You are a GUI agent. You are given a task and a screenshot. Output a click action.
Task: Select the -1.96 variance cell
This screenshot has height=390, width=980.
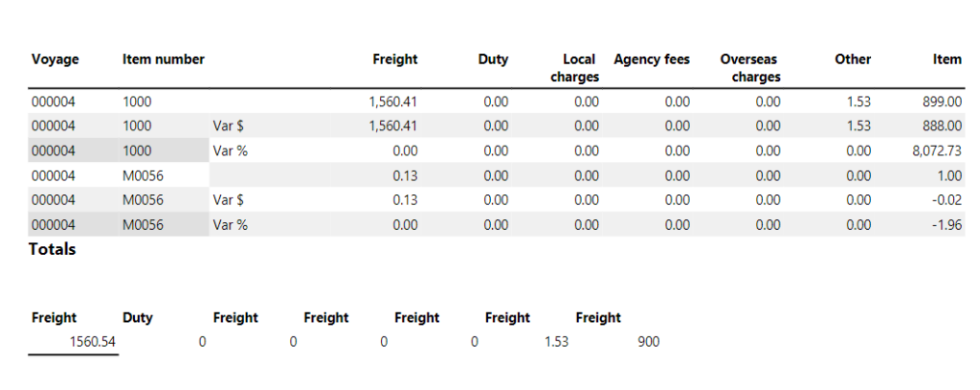tap(948, 225)
